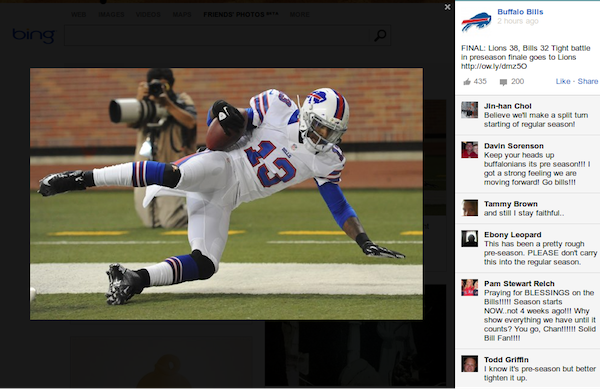Click Todd Griffin's profile avatar
This screenshot has height=389, width=600.
(x=470, y=364)
